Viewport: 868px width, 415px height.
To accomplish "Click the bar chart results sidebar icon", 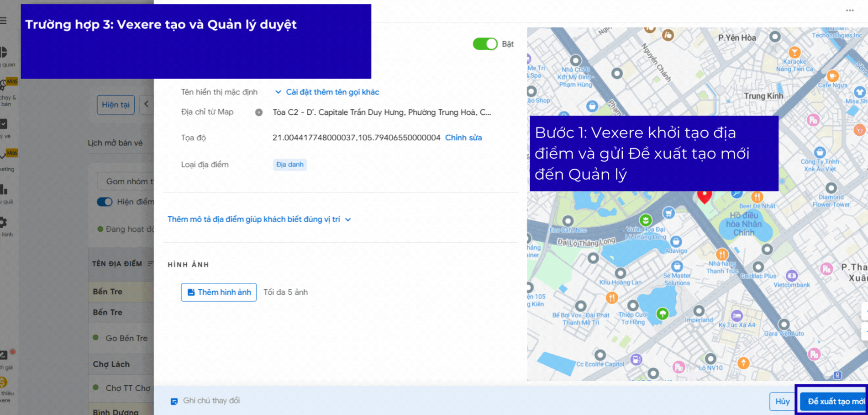I will [4, 190].
